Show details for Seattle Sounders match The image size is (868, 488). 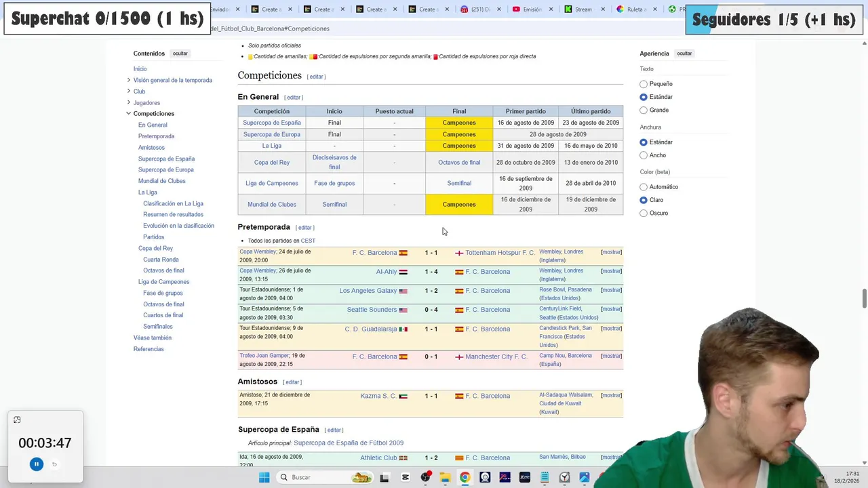coord(611,309)
